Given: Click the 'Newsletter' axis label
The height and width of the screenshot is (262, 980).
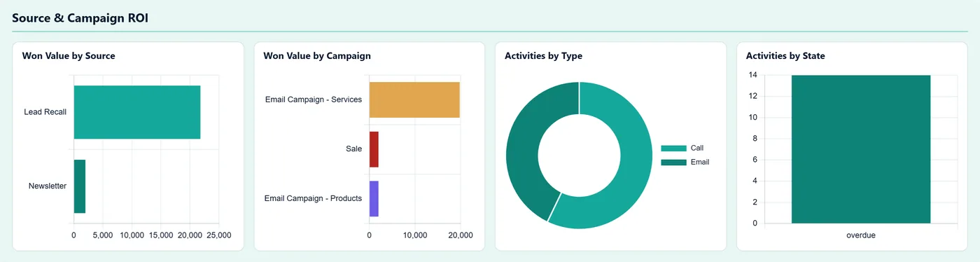Looking at the screenshot, I should pyautogui.click(x=48, y=186).
